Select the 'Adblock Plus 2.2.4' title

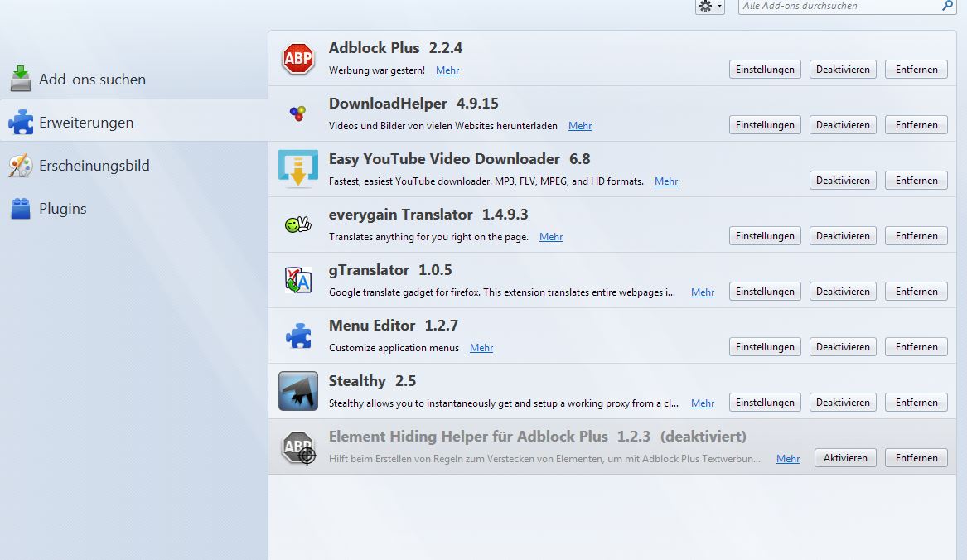tap(395, 47)
